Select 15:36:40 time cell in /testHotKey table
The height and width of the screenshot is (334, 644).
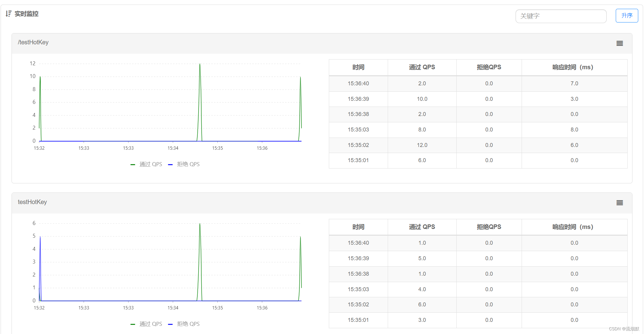coord(358,83)
